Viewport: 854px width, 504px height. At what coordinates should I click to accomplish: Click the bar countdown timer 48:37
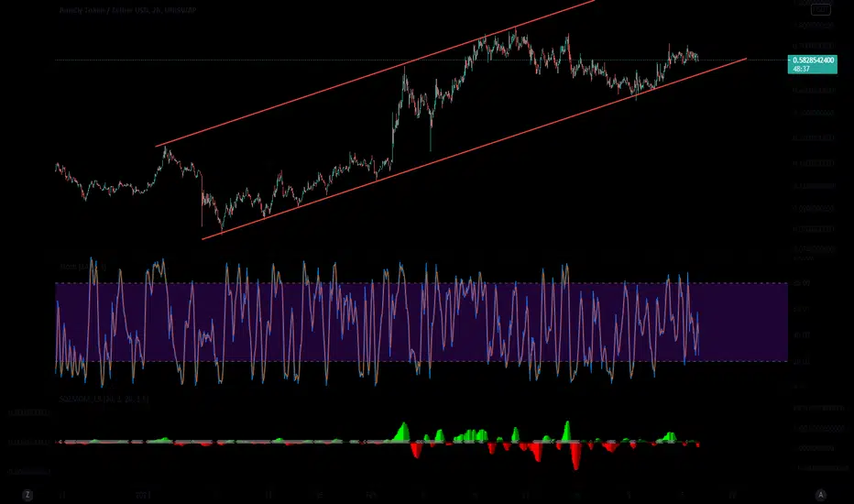(801, 70)
